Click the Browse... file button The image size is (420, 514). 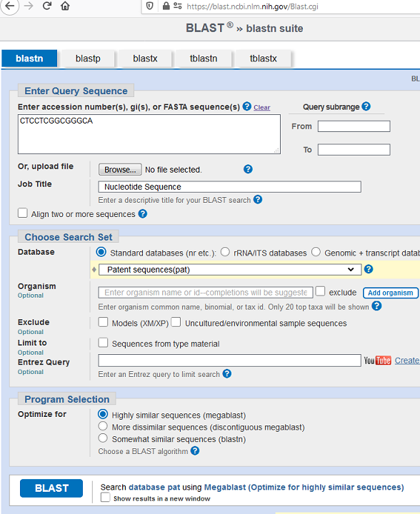click(x=120, y=169)
